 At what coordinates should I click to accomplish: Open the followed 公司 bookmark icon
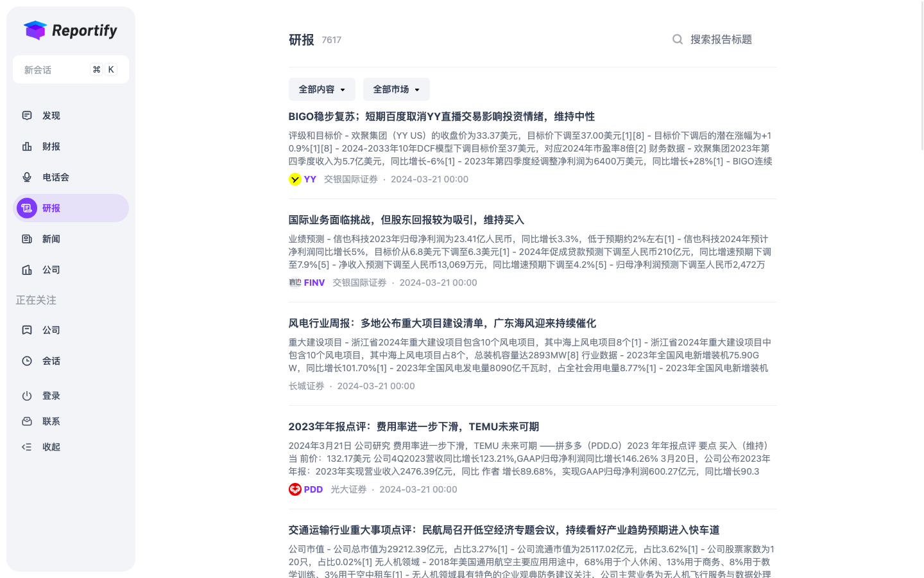pos(27,330)
